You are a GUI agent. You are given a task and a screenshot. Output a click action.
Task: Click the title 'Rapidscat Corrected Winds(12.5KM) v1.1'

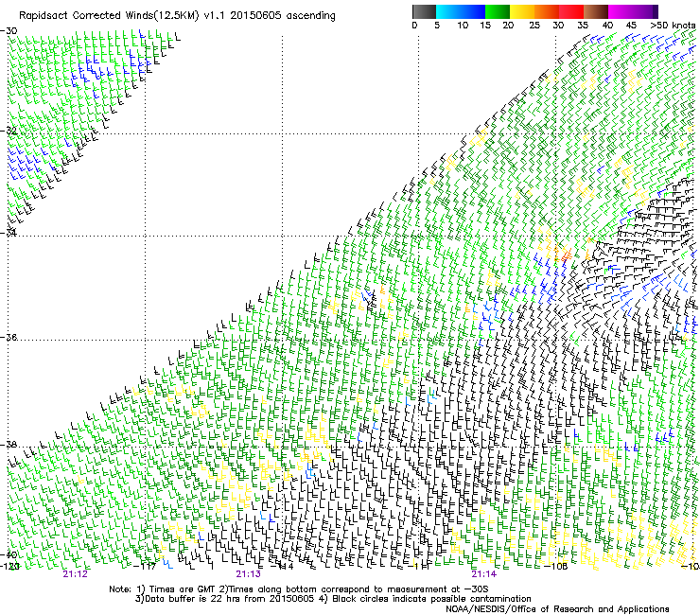pyautogui.click(x=123, y=16)
